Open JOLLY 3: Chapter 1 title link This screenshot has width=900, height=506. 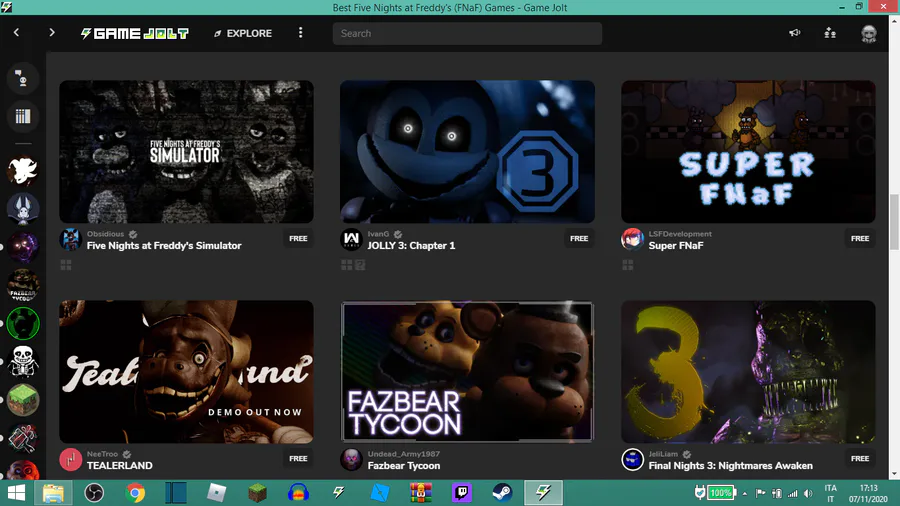coord(411,246)
